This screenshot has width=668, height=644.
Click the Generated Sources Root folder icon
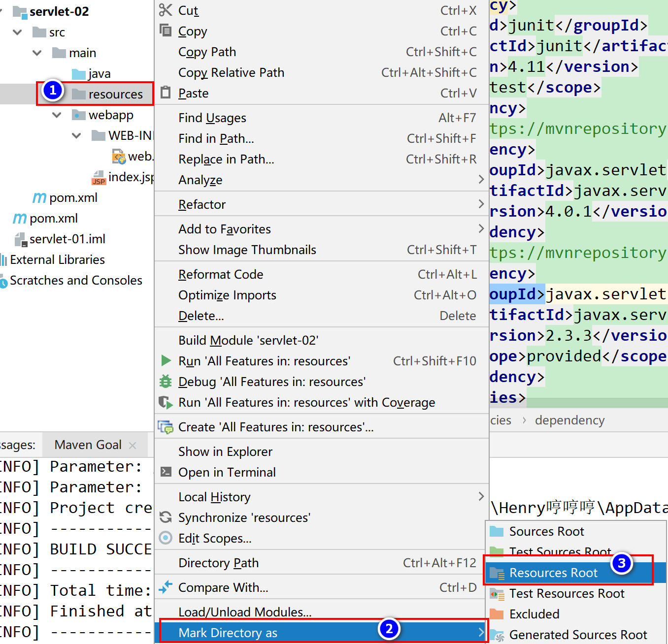(497, 635)
